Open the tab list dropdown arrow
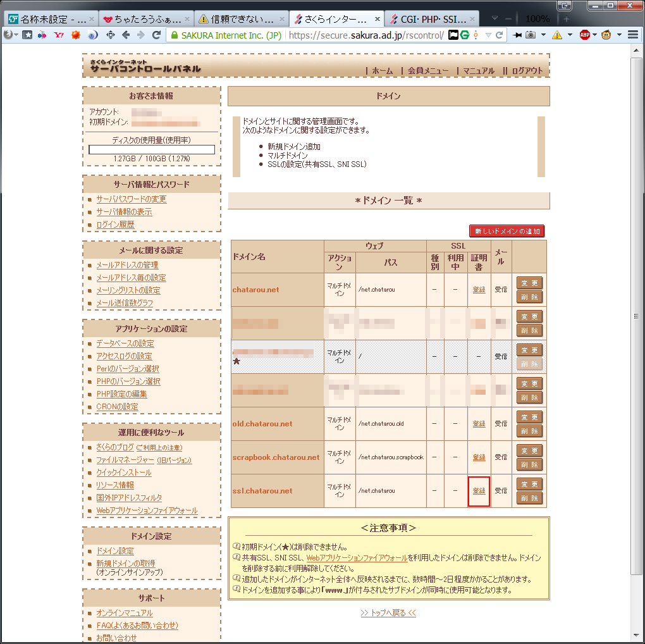Image resolution: width=645 pixels, height=644 pixels. [x=495, y=18]
